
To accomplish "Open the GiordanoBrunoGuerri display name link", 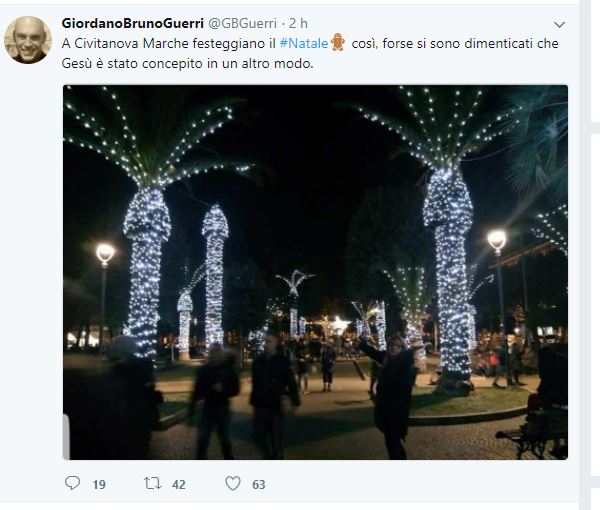I will click(132, 23).
